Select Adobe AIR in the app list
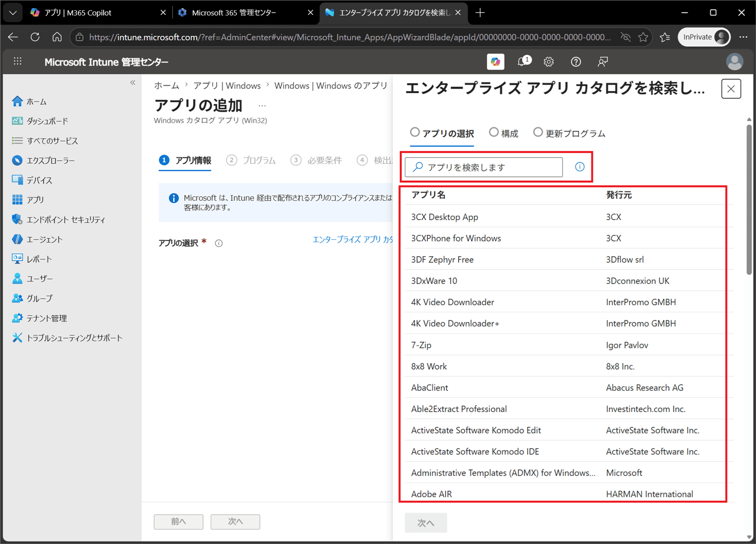The height and width of the screenshot is (544, 756). [570, 494]
